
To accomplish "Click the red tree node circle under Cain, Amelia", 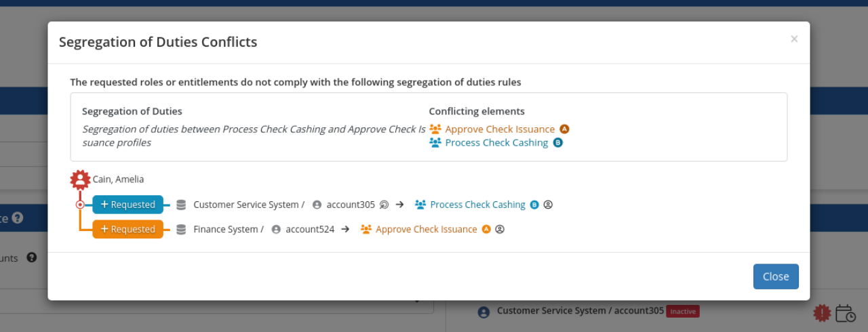I will click(80, 205).
